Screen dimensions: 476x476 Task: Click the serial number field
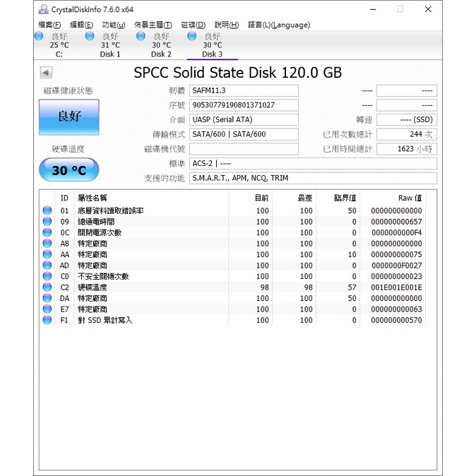point(244,105)
